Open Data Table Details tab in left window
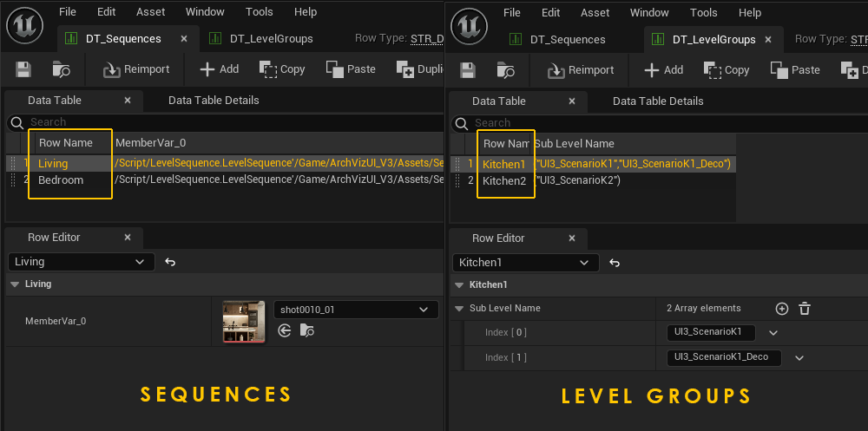868x431 pixels. click(x=214, y=100)
